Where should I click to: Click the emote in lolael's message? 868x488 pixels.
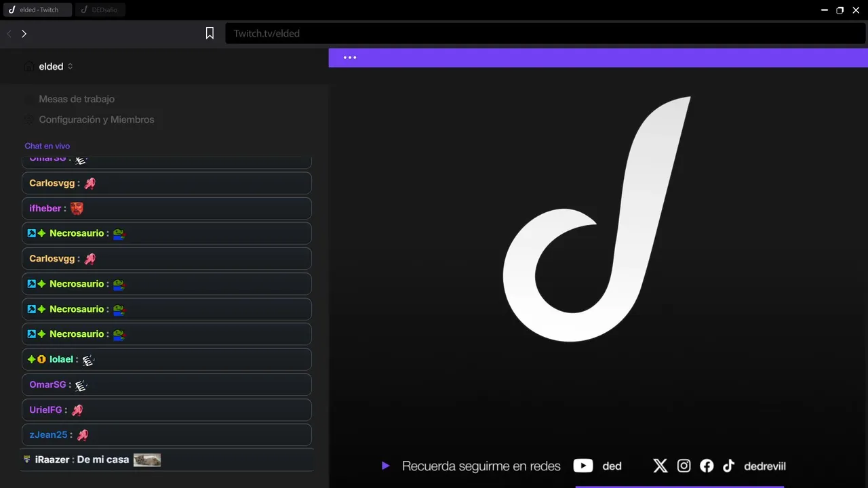tap(87, 360)
